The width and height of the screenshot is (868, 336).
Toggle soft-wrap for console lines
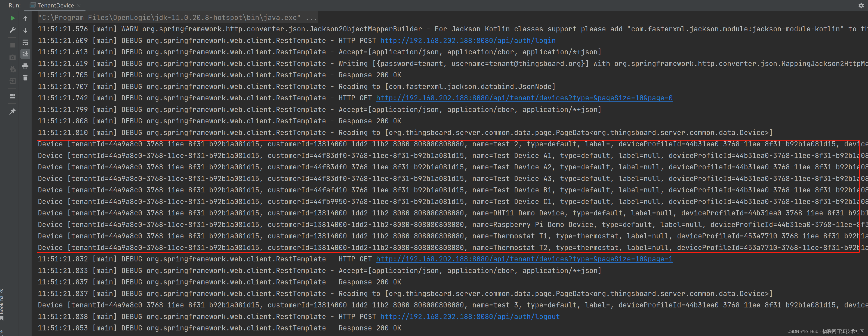[25, 43]
